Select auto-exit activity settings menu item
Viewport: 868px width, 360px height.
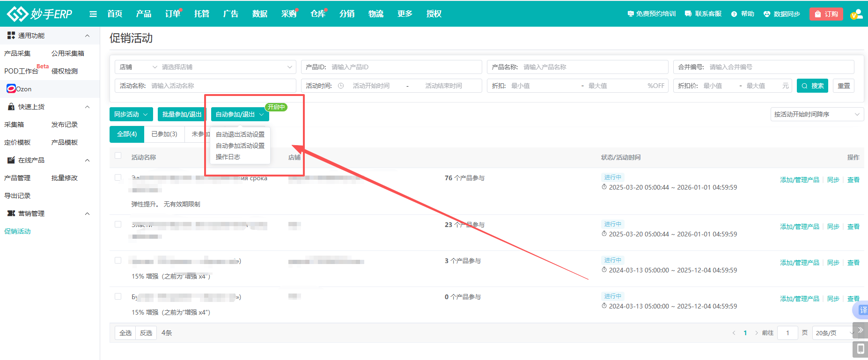click(240, 134)
